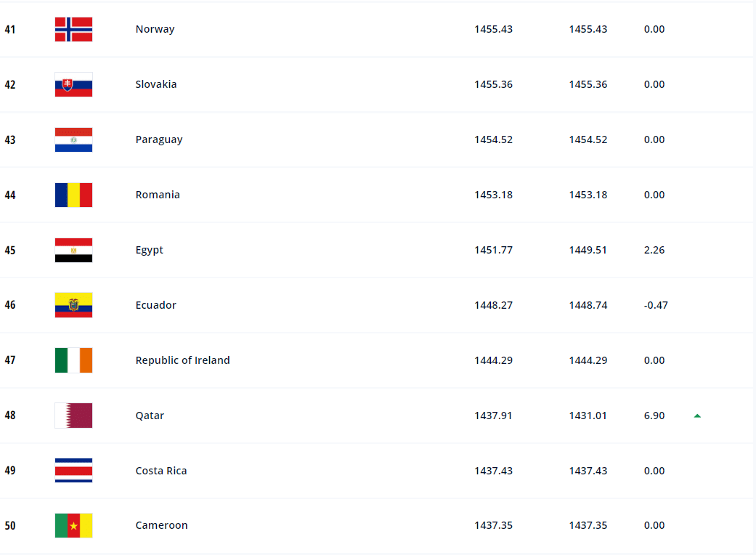Click the Costa Rica flag icon
The width and height of the screenshot is (756, 555).
pyautogui.click(x=73, y=471)
